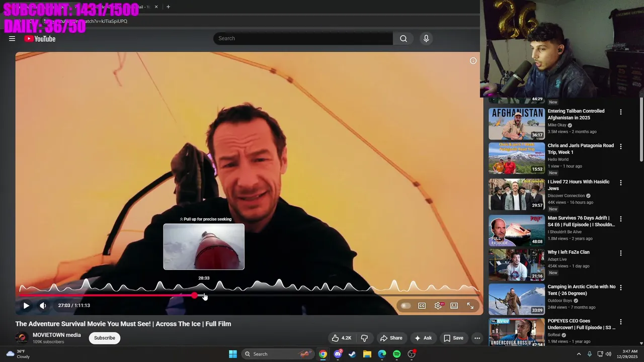Open options for Hasidic Jews video
This screenshot has width=644, height=362.
(620, 183)
